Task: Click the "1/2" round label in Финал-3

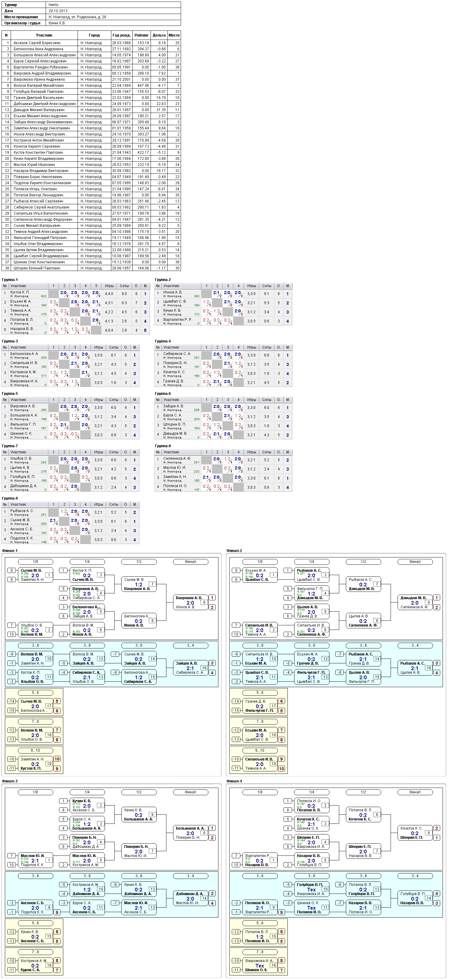Action: coord(139,792)
